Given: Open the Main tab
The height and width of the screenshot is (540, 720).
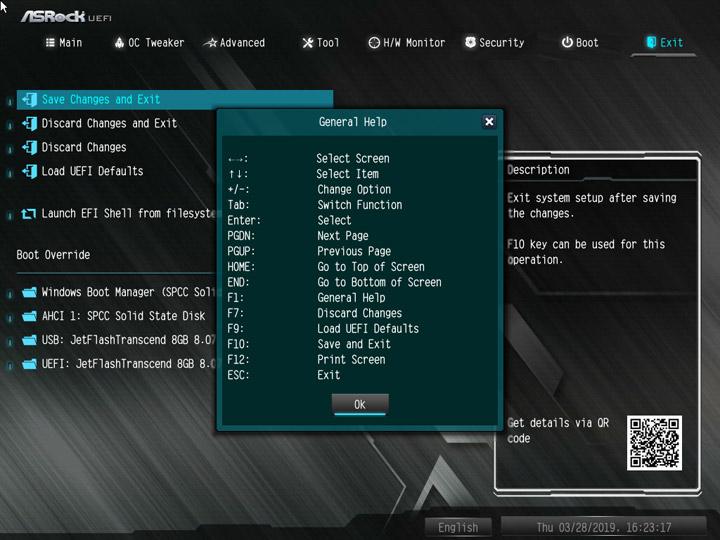Looking at the screenshot, I should (64, 43).
